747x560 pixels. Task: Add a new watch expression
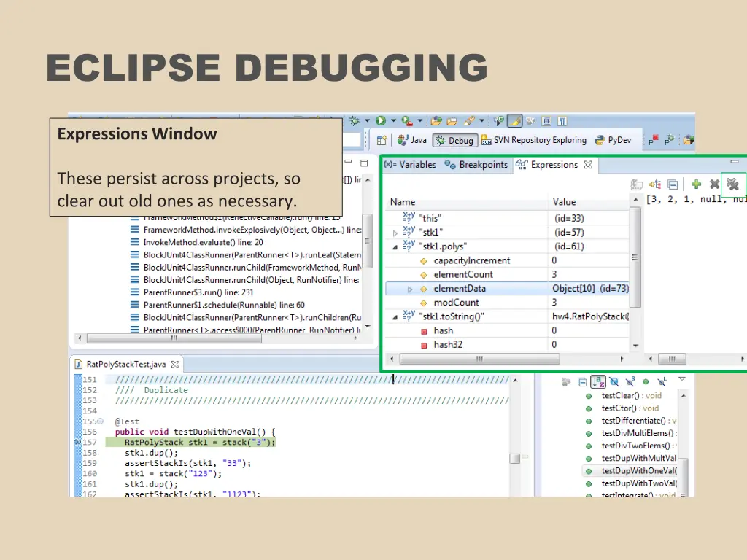(x=697, y=184)
